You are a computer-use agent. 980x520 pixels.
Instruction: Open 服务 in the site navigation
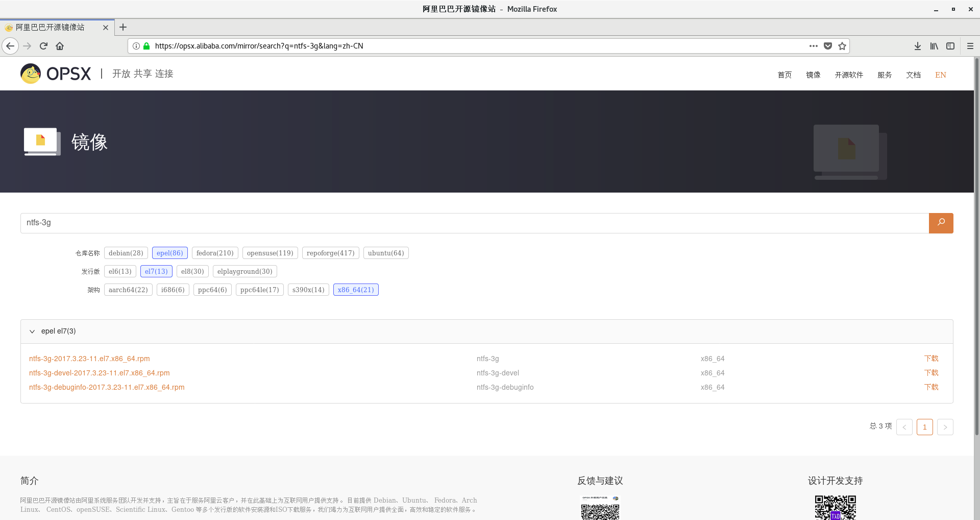[x=885, y=75]
